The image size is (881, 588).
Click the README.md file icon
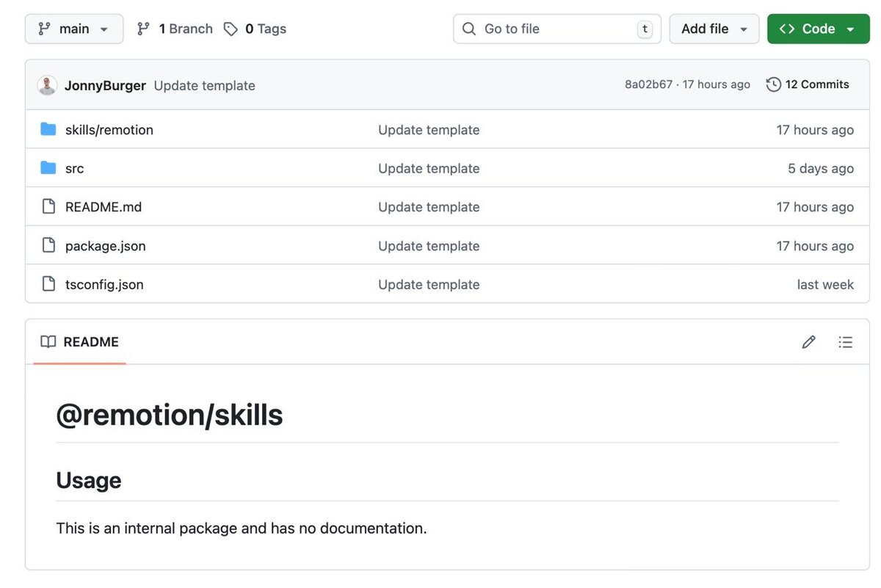48,207
